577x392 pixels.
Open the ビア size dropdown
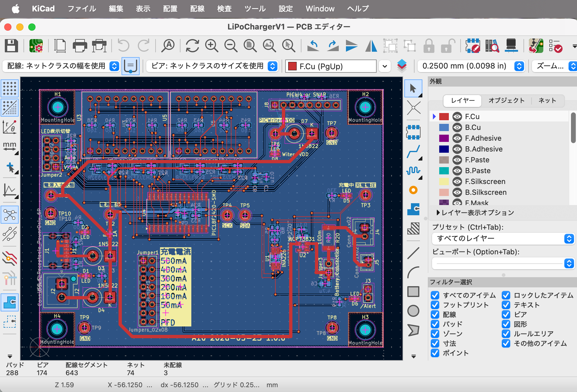212,66
